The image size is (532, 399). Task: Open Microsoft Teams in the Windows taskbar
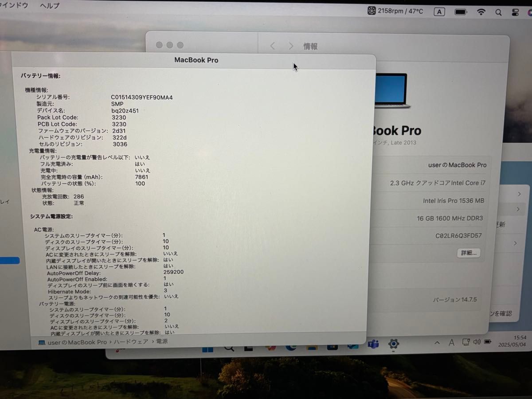(x=373, y=344)
